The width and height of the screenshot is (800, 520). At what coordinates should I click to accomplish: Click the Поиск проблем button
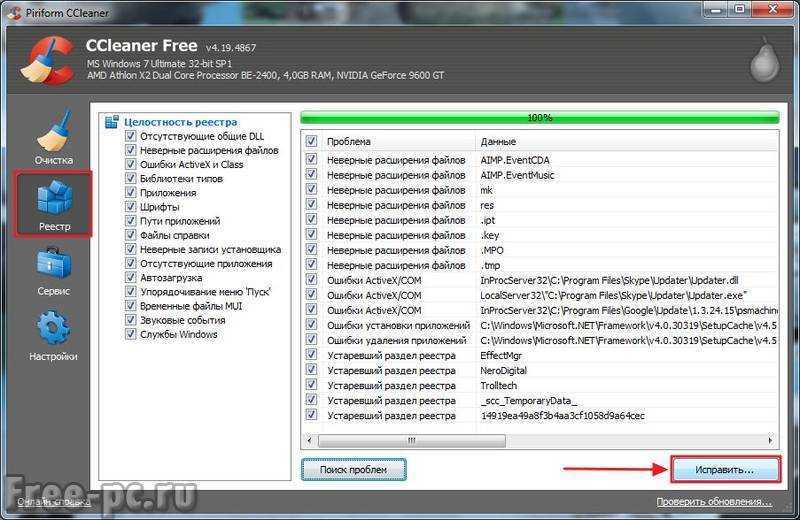point(354,469)
